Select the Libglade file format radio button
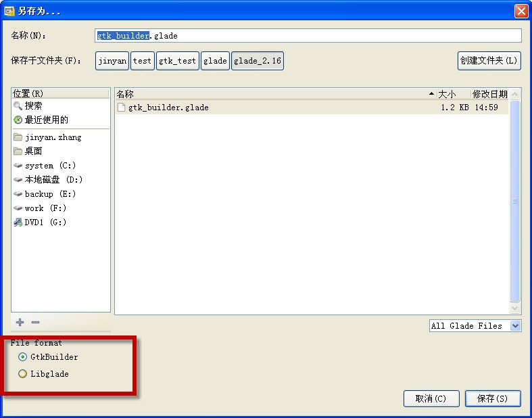The width and height of the screenshot is (532, 418). (x=22, y=374)
